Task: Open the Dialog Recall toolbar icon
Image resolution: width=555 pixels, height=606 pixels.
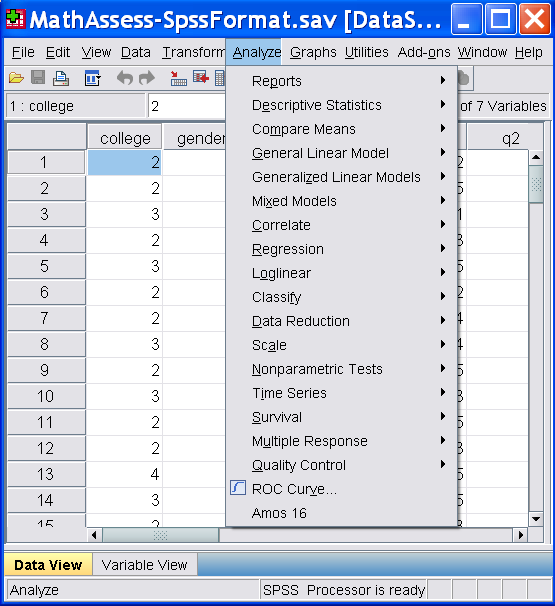Action: click(93, 78)
